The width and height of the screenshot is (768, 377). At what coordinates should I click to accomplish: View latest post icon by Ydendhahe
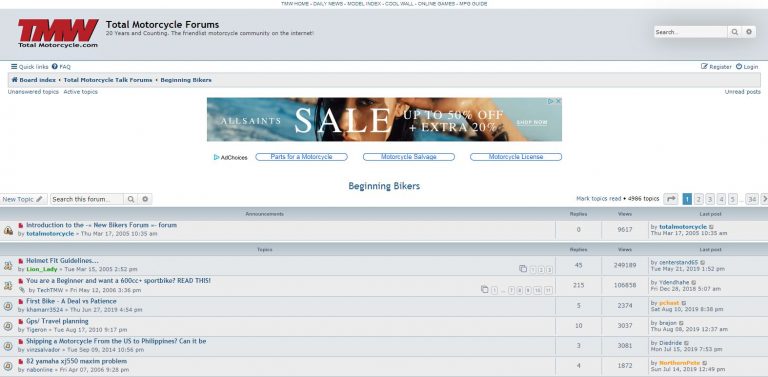tap(694, 283)
